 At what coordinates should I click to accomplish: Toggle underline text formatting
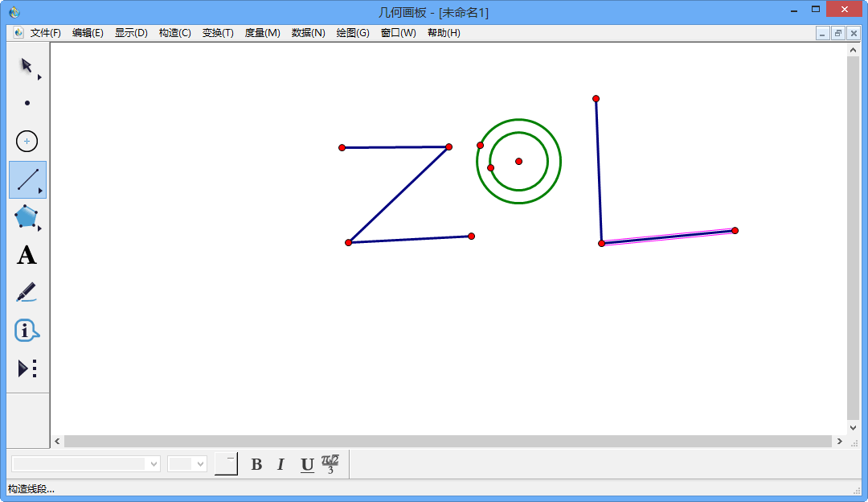[307, 464]
